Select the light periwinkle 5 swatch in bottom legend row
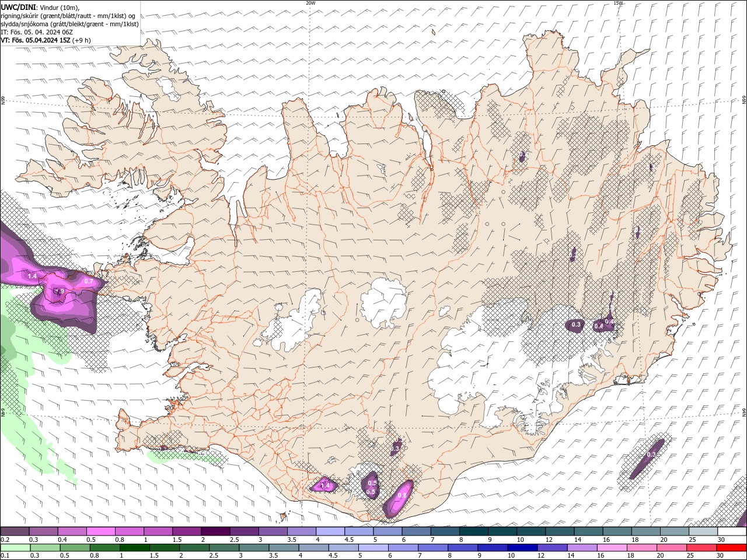This screenshot has height=560, width=747. coord(373,548)
